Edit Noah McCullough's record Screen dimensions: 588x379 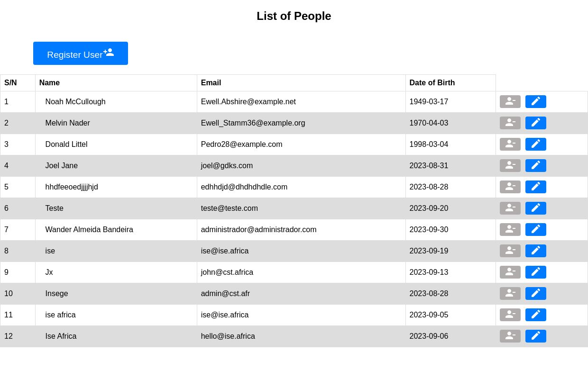(x=536, y=102)
